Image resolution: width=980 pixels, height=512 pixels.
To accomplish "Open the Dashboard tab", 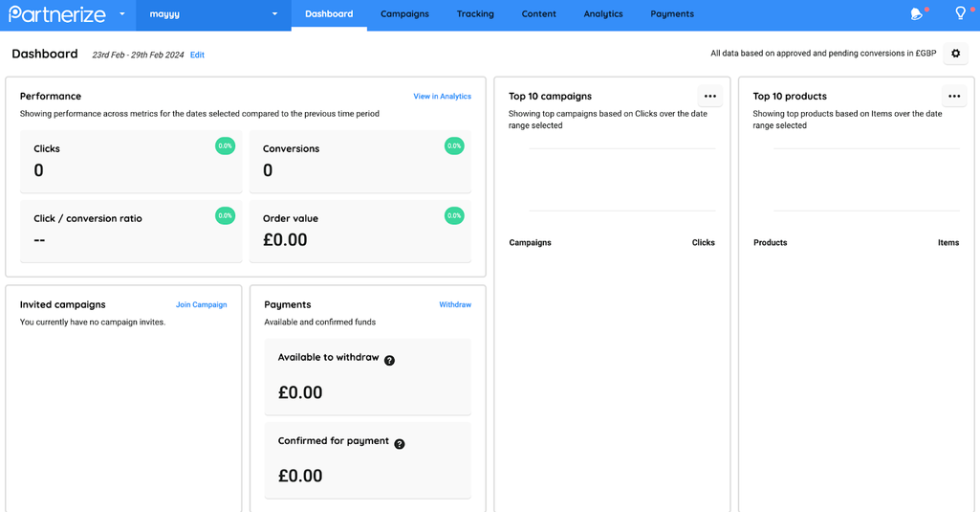I will [329, 14].
